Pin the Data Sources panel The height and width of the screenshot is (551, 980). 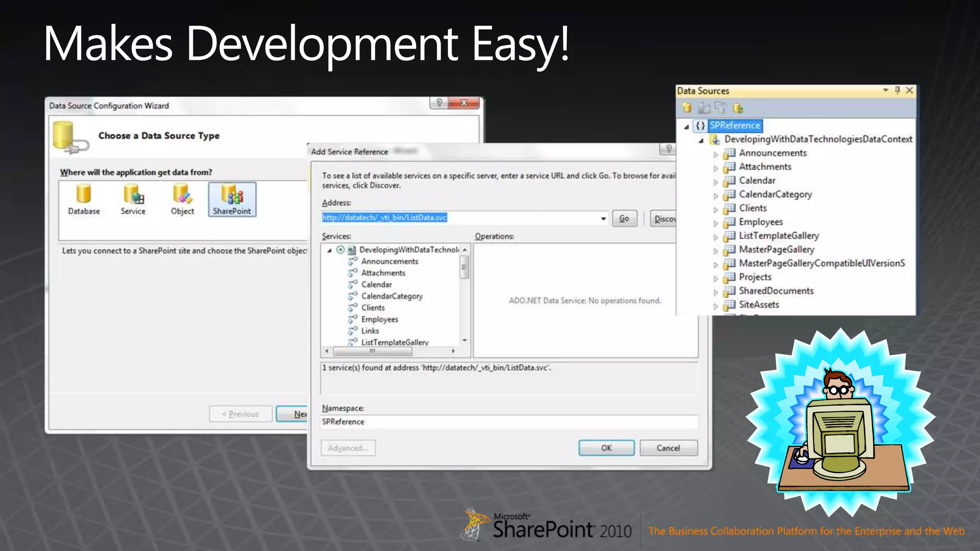897,90
